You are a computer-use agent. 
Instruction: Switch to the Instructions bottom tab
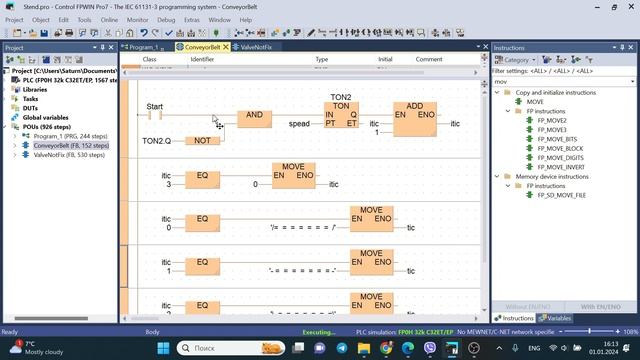(x=514, y=318)
